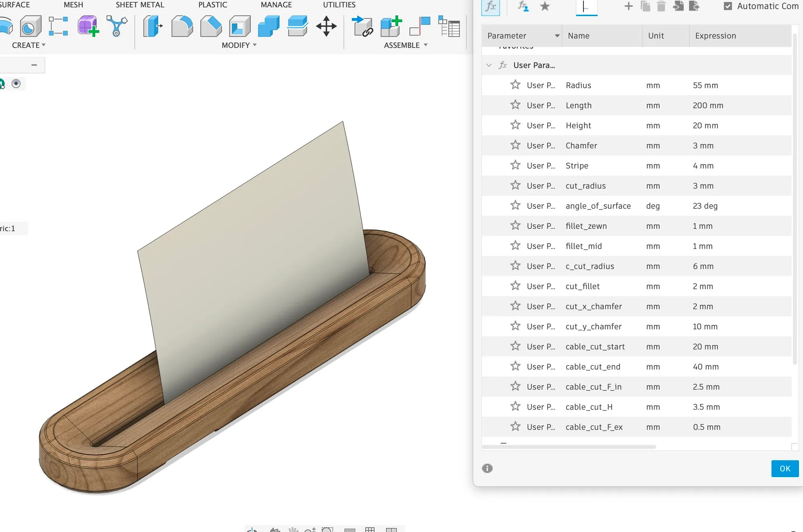Click the Hole tool icon
The image size is (803, 532).
pyautogui.click(x=30, y=26)
